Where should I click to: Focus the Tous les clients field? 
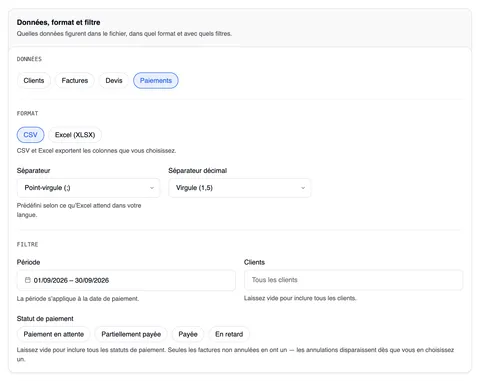point(353,280)
